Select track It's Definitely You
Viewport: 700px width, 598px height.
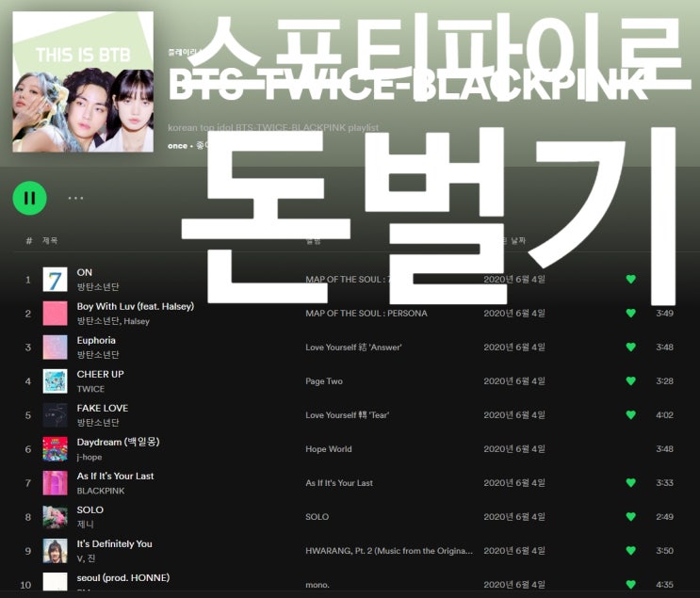pyautogui.click(x=114, y=544)
